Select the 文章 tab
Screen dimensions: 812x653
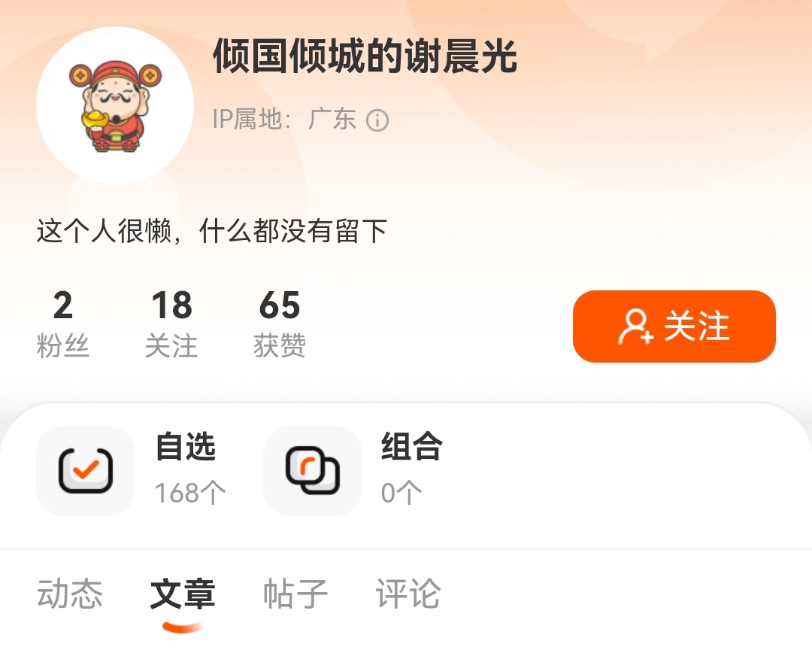coord(182,594)
